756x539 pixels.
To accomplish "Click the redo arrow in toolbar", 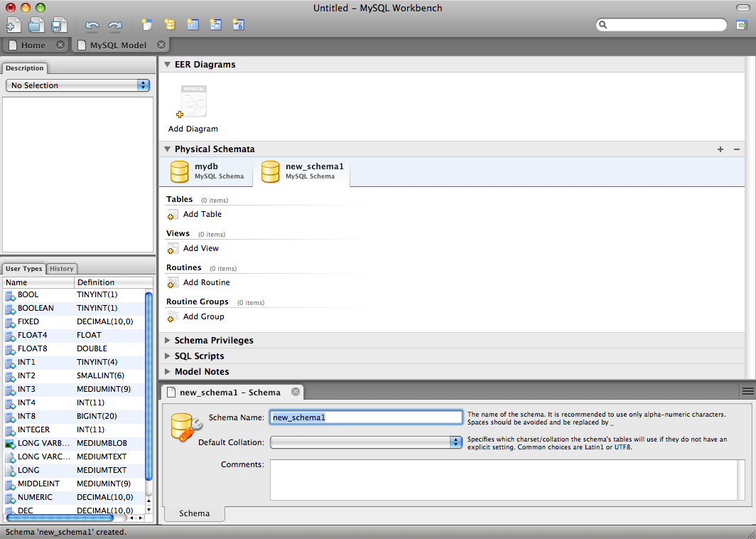I will tap(114, 26).
